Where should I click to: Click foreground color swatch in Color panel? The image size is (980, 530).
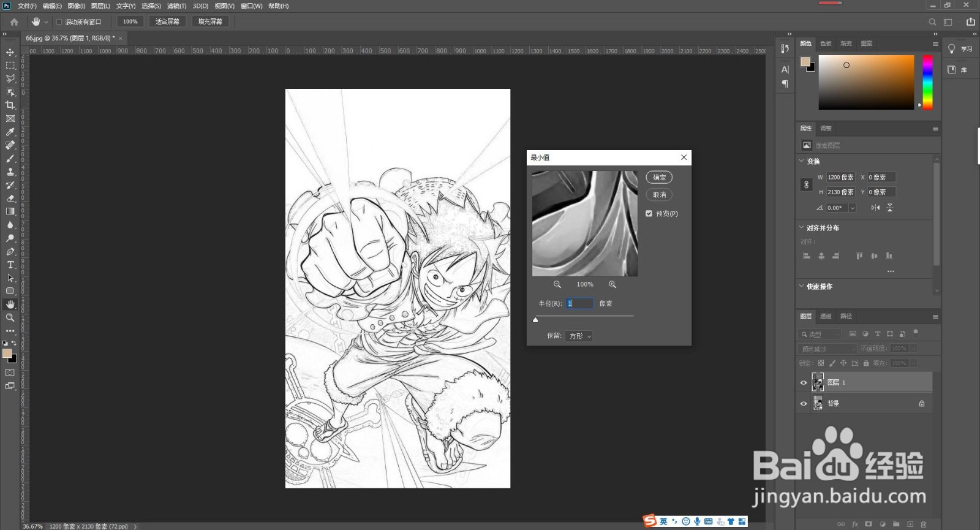(805, 61)
